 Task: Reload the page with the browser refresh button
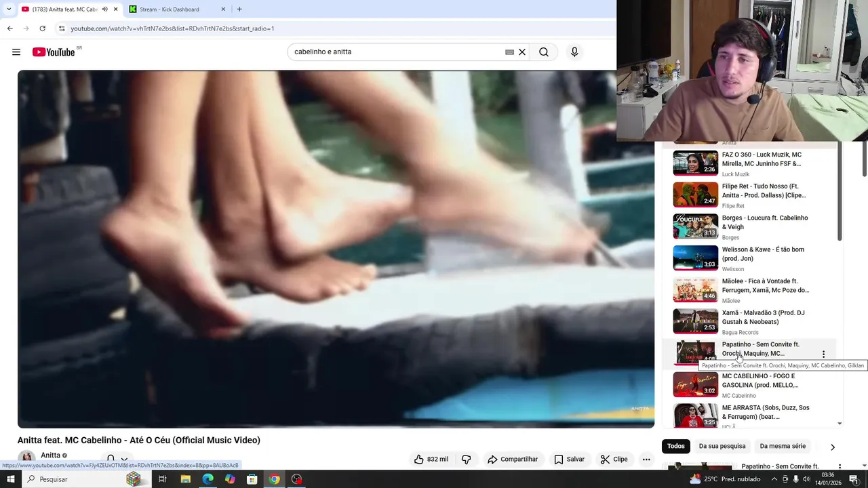click(42, 28)
